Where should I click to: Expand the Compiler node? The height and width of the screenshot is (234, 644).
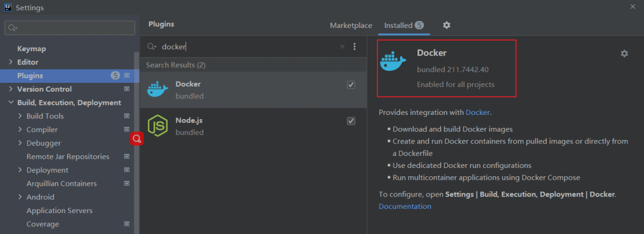point(20,129)
